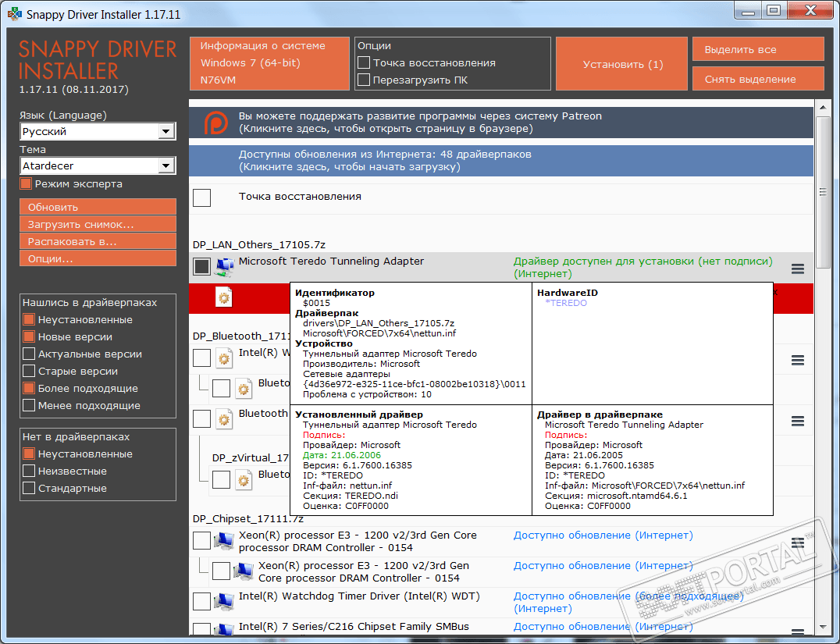Viewport: 840px width, 644px height.
Task: Click the scroll up arrow of the driver list
Action: [x=823, y=108]
